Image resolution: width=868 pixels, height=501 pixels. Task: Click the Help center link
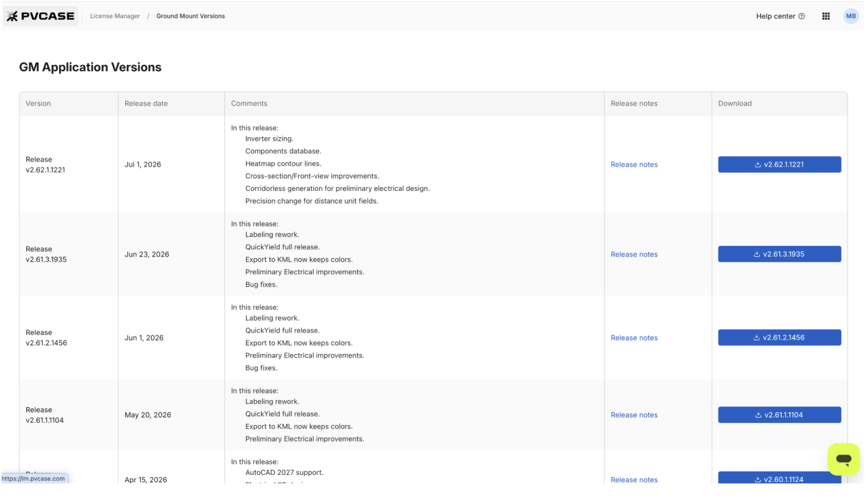point(780,16)
